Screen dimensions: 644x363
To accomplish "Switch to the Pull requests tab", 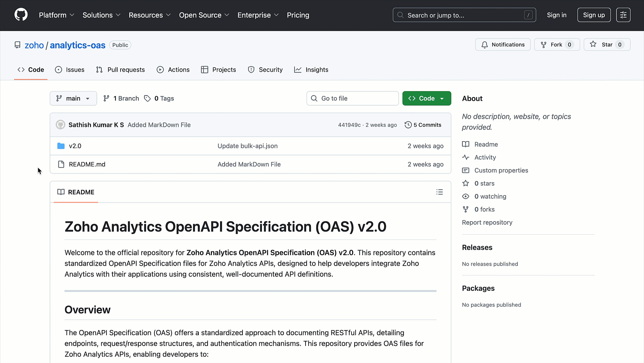I will pos(120,70).
